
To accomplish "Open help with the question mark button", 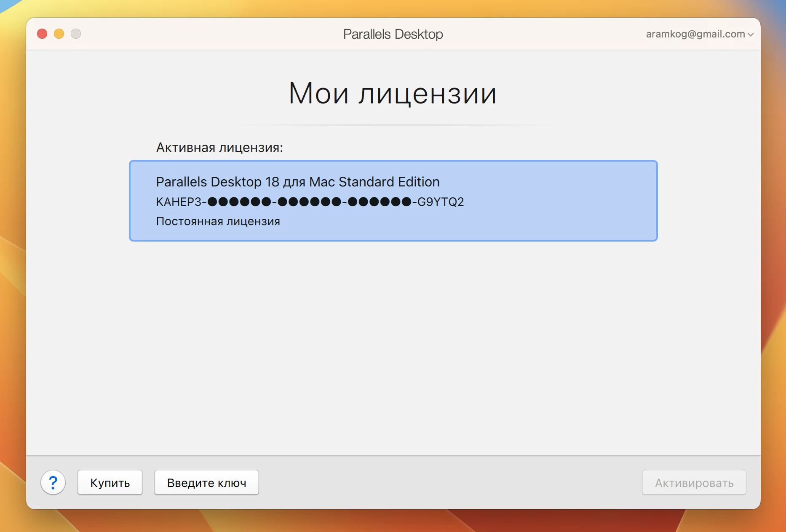I will coord(53,482).
